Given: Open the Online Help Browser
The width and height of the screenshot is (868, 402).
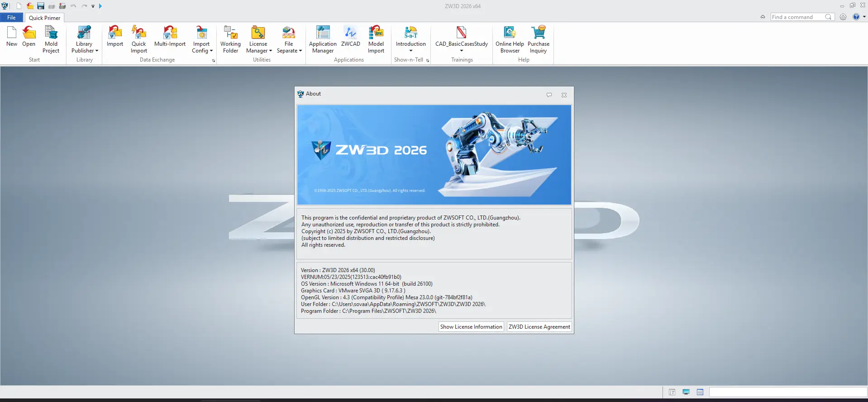Looking at the screenshot, I should point(510,39).
